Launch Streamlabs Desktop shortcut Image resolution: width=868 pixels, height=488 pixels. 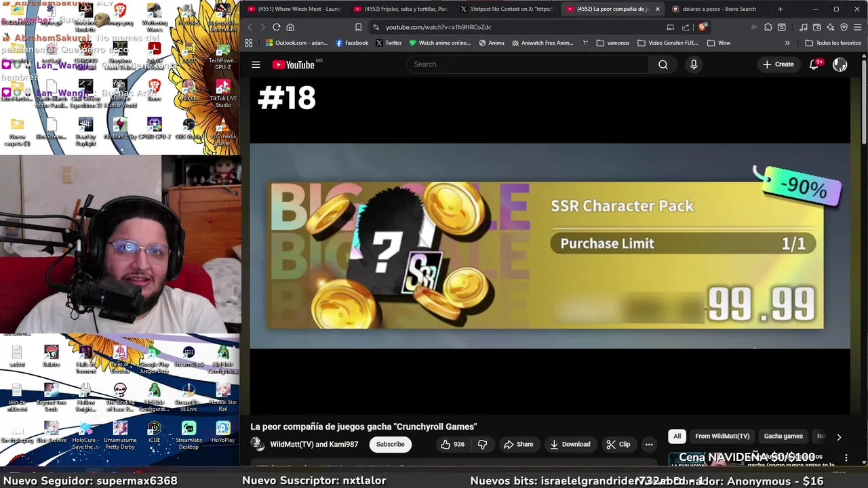(189, 435)
